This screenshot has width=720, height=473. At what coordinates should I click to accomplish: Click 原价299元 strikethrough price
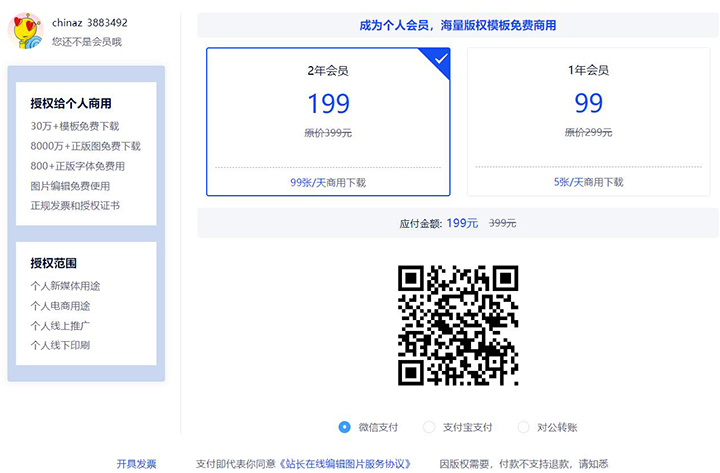pyautogui.click(x=588, y=133)
